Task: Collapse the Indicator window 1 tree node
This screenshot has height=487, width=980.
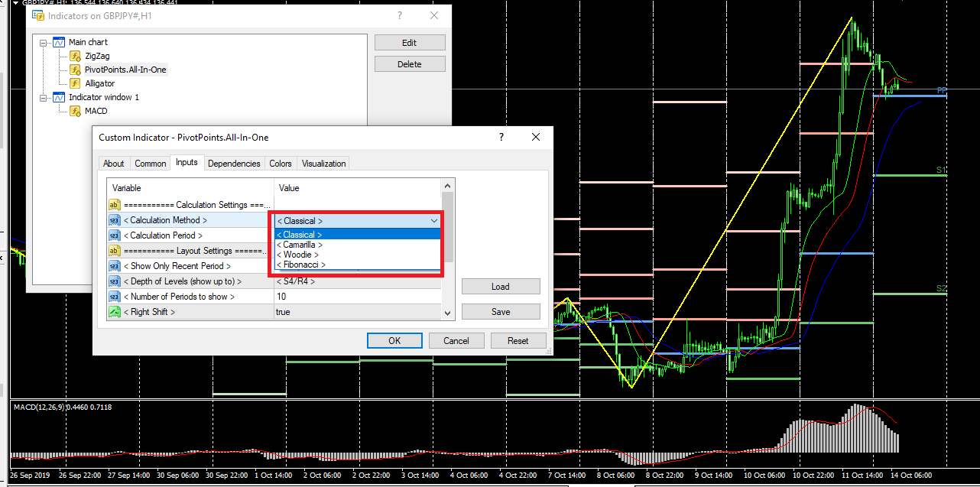Action: coord(44,98)
